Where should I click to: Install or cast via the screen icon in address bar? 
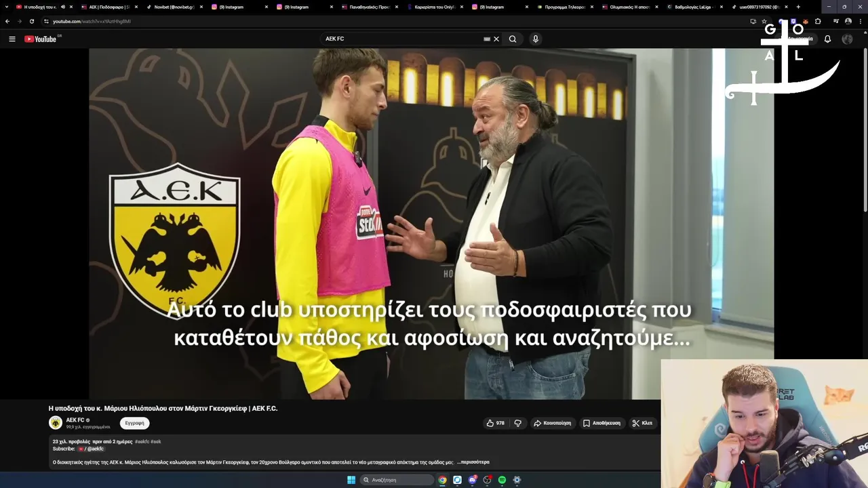[753, 21]
